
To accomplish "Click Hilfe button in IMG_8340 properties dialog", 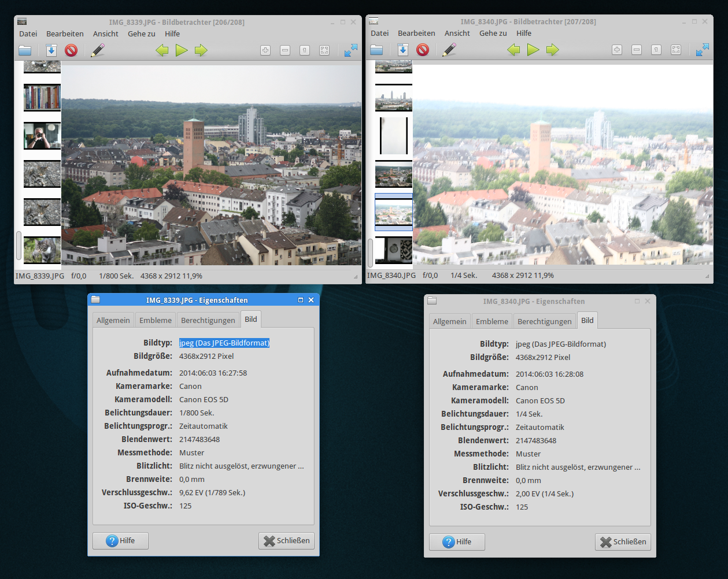I will 457,541.
